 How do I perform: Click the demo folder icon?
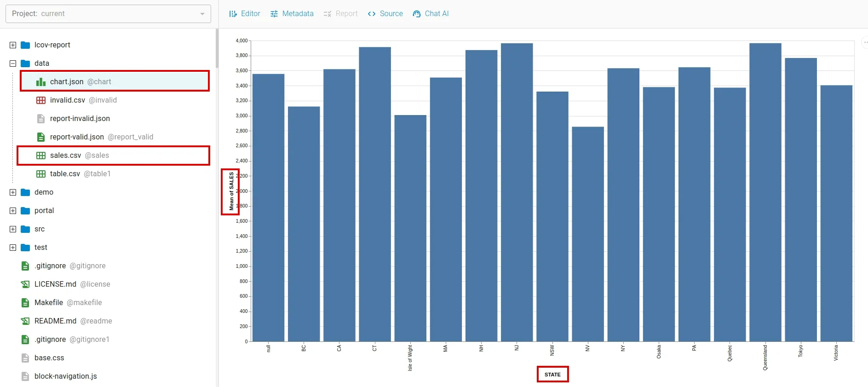point(26,192)
